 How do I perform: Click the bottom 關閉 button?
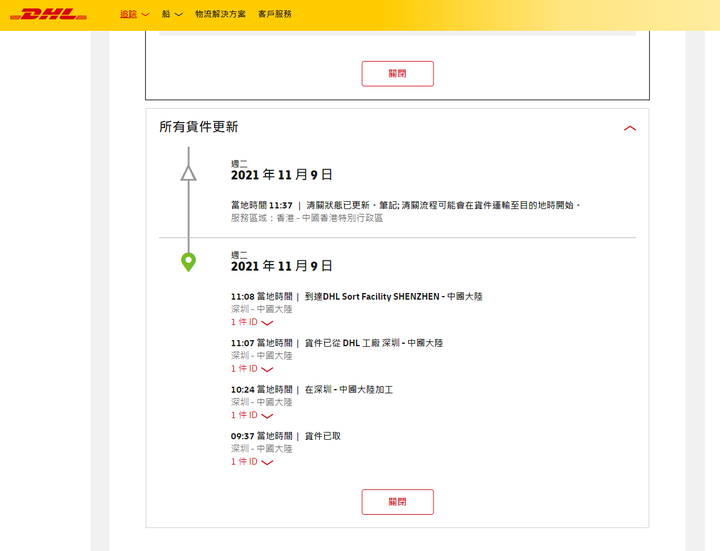click(398, 502)
